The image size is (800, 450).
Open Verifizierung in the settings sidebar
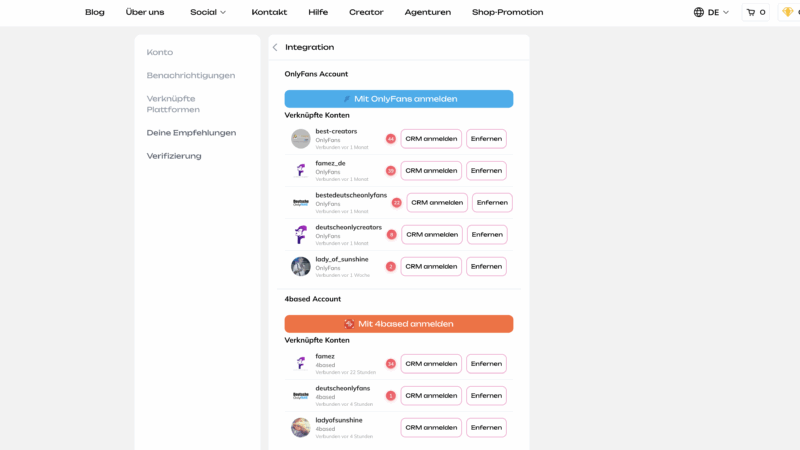(x=174, y=156)
